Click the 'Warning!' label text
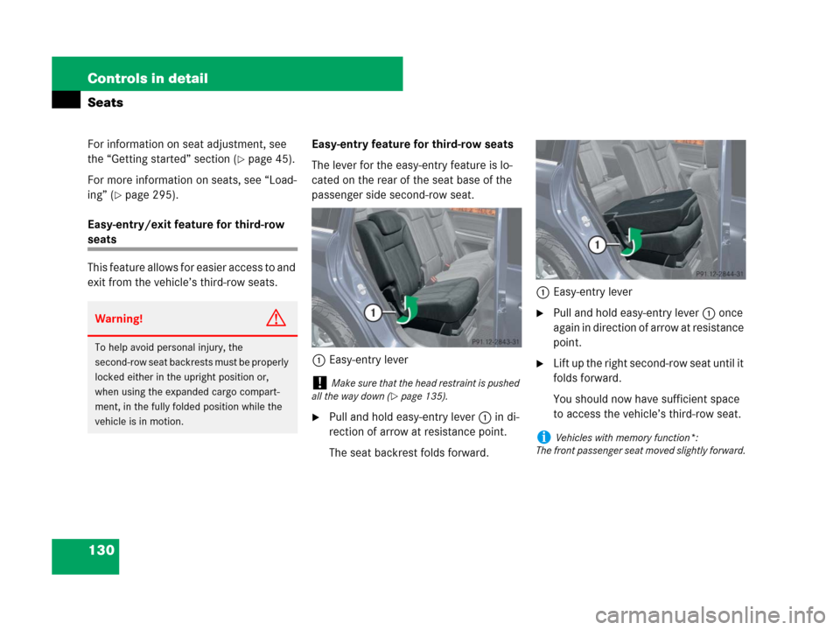Screen dimensions: 840x630 (119, 318)
